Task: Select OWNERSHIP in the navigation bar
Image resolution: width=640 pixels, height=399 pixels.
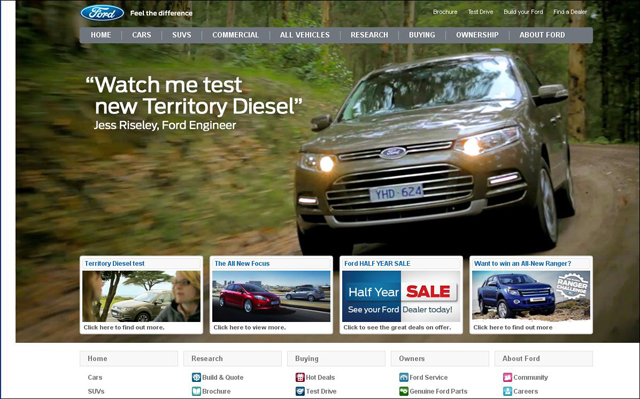Action: (x=477, y=35)
